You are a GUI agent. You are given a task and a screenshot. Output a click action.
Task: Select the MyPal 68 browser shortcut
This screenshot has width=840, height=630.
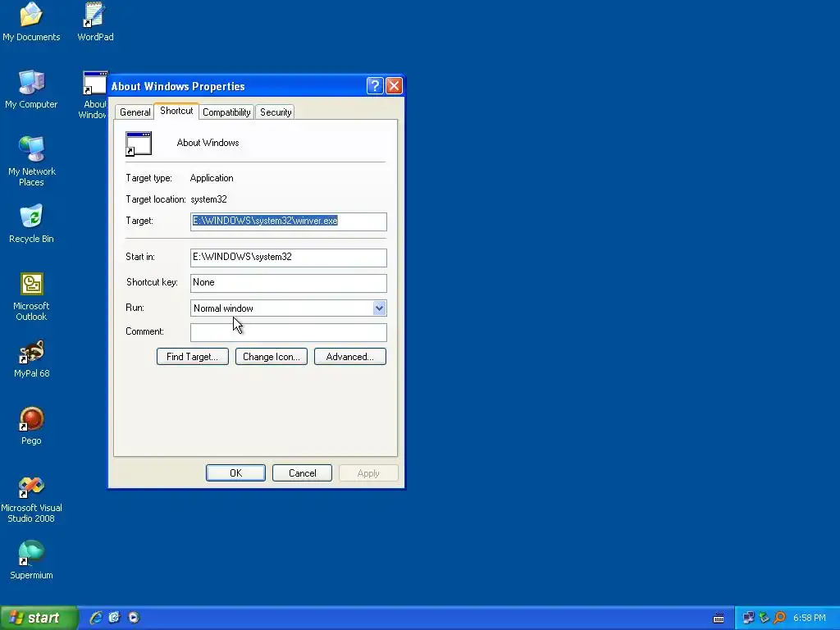(31, 358)
